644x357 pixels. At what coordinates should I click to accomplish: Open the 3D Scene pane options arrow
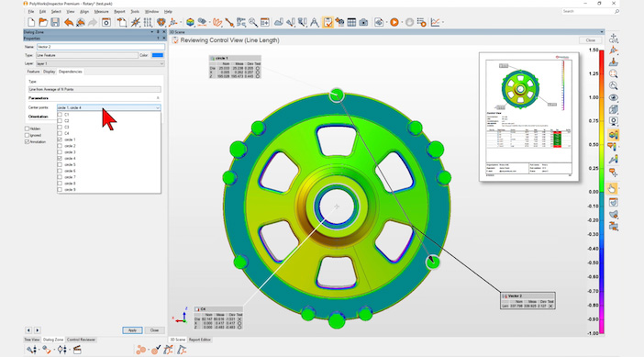click(x=602, y=32)
